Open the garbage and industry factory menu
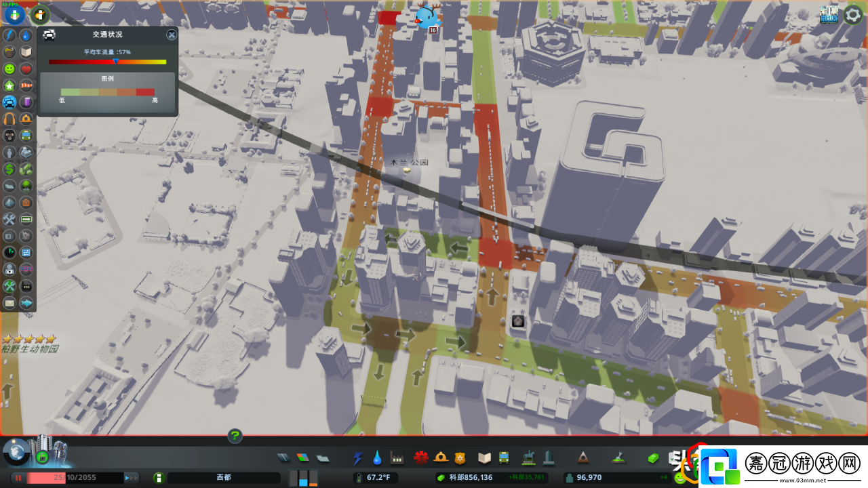868x488 pixels. [397, 459]
